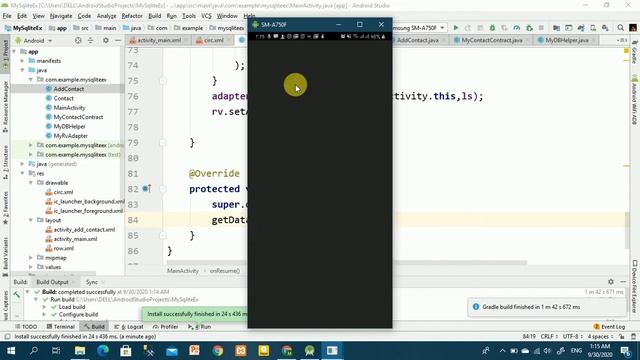Click fold marker on line 79
This screenshot has width=640, height=360.
pyautogui.click(x=162, y=142)
